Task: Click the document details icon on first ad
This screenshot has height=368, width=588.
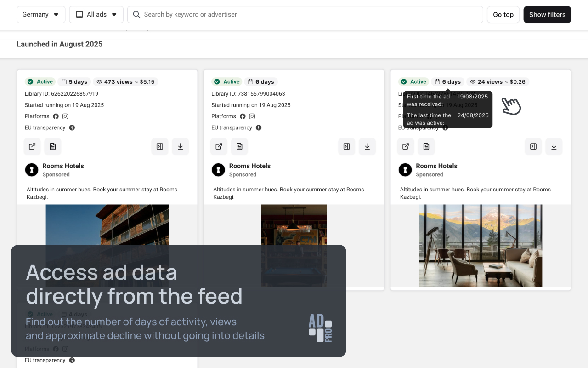Action: (x=53, y=147)
